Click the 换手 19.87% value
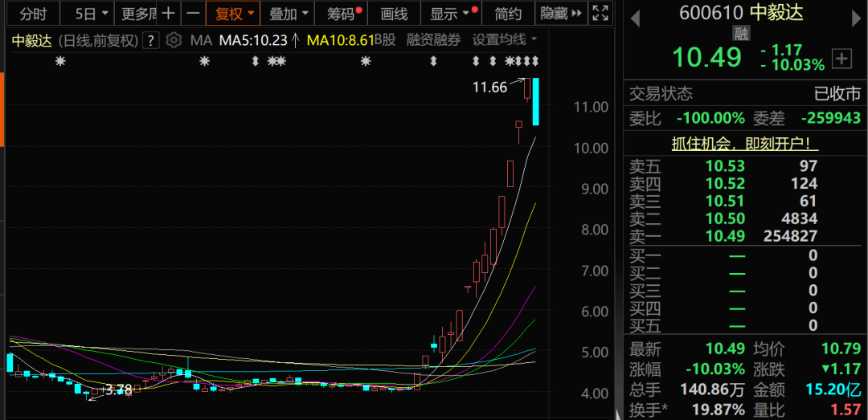Image resolution: width=868 pixels, height=420 pixels. coord(718,410)
